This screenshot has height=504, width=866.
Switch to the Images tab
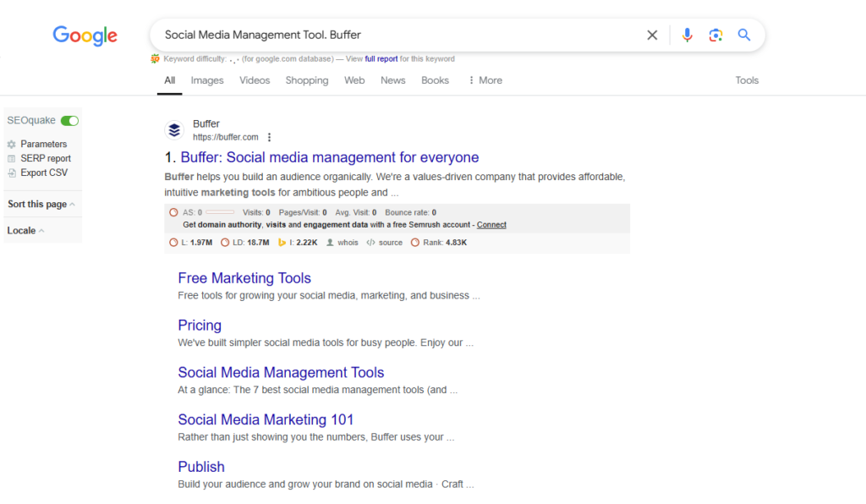pyautogui.click(x=207, y=80)
